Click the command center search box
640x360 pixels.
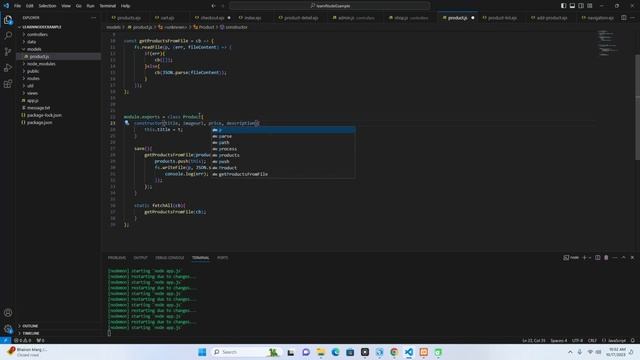(329, 6)
